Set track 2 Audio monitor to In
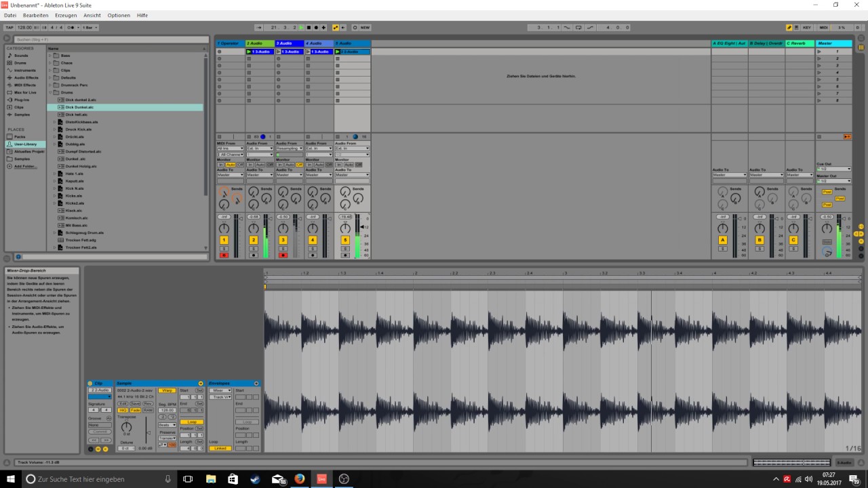The height and width of the screenshot is (488, 868). pyautogui.click(x=250, y=165)
